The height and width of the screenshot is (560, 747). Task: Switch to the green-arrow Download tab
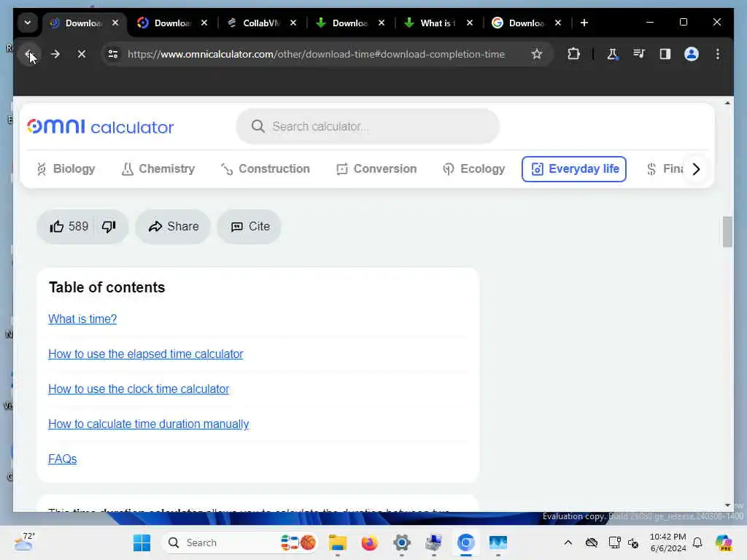pos(349,23)
